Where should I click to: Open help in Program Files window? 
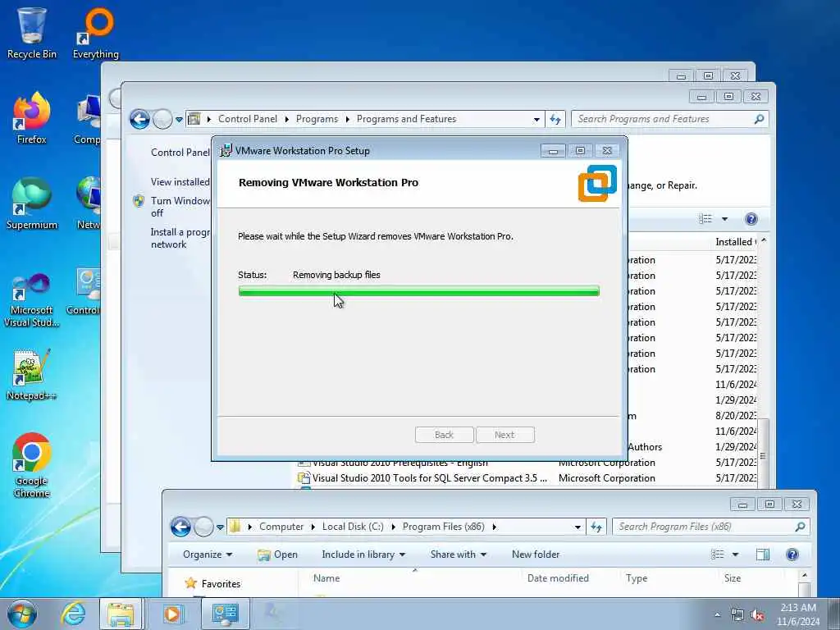[792, 555]
